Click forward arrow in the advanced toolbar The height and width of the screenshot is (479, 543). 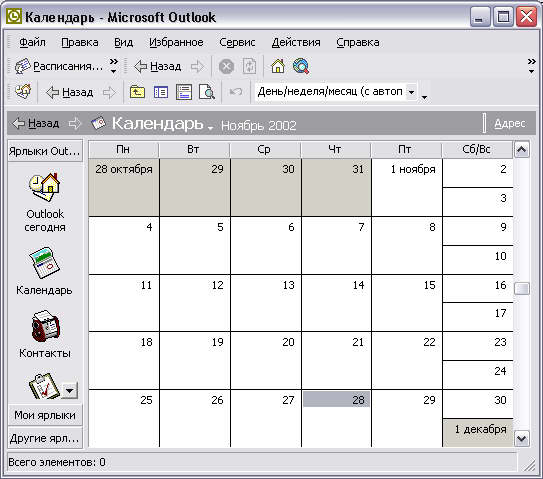point(109,92)
